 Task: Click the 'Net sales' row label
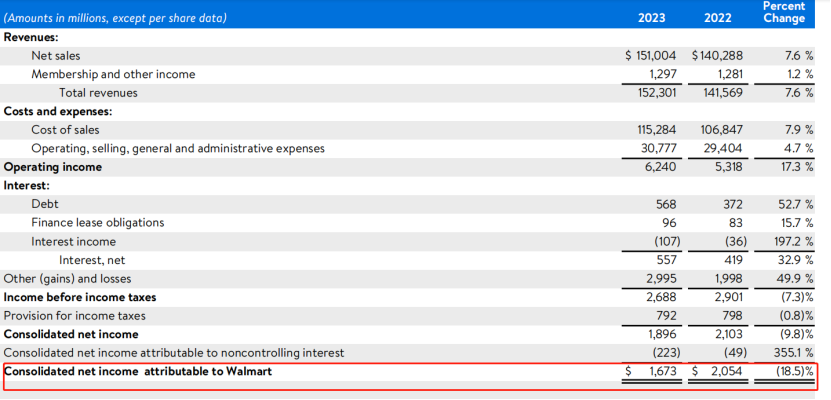pyautogui.click(x=56, y=56)
